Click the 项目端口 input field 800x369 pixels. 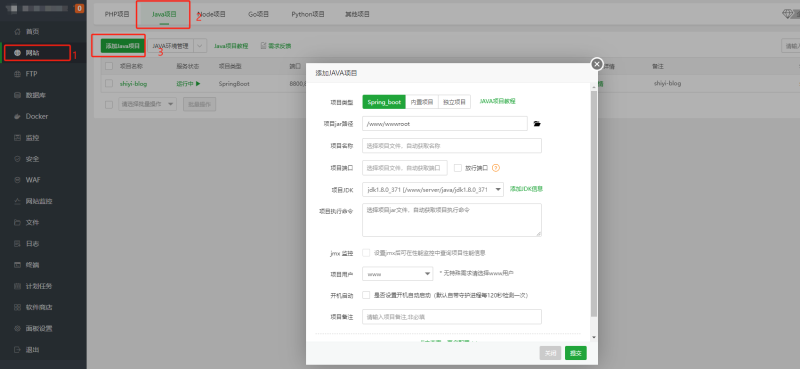(x=405, y=168)
